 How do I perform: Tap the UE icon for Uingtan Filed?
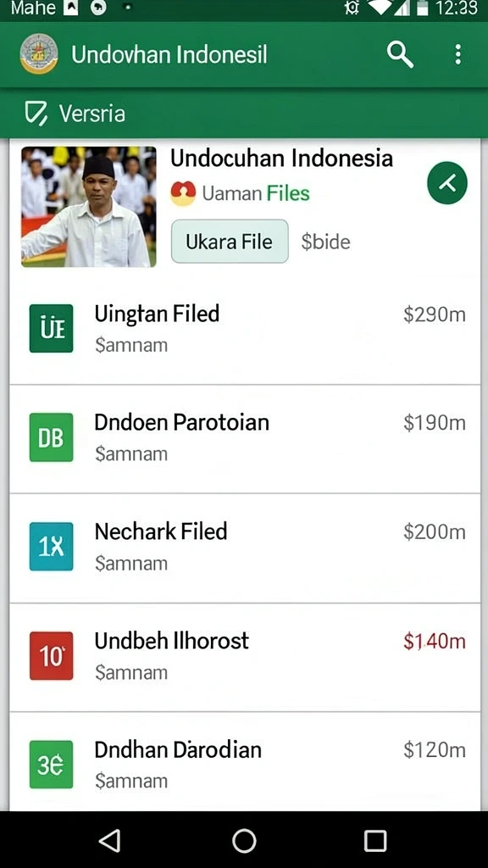[51, 328]
